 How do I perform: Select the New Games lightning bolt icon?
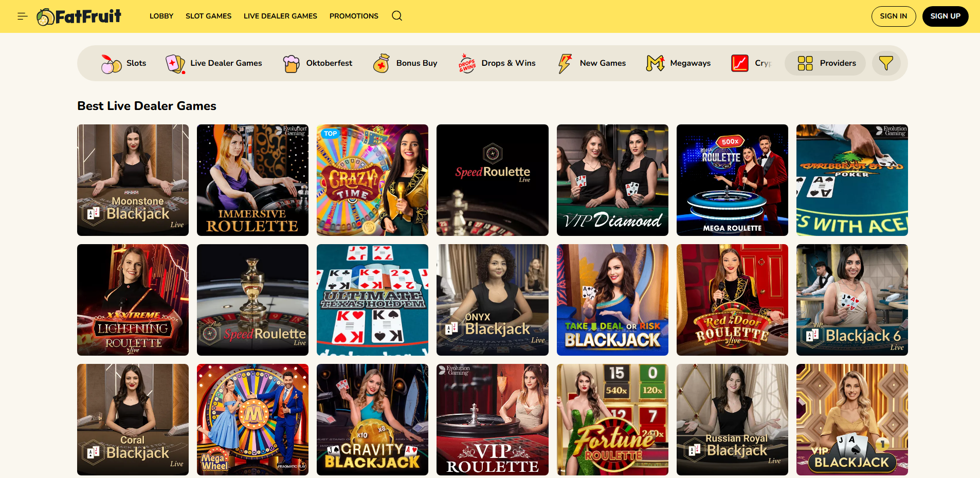click(x=565, y=63)
